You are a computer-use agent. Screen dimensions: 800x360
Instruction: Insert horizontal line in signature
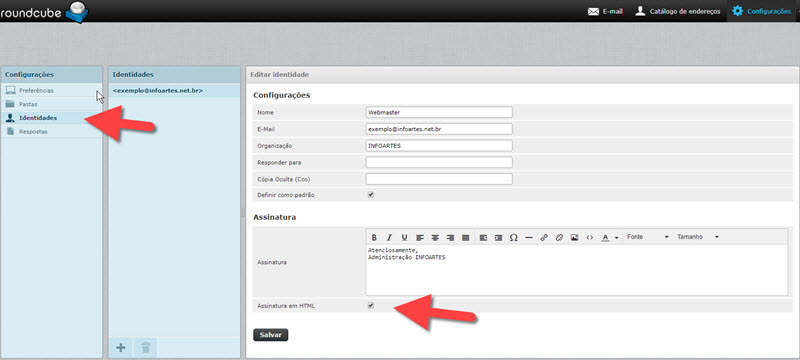(529, 238)
